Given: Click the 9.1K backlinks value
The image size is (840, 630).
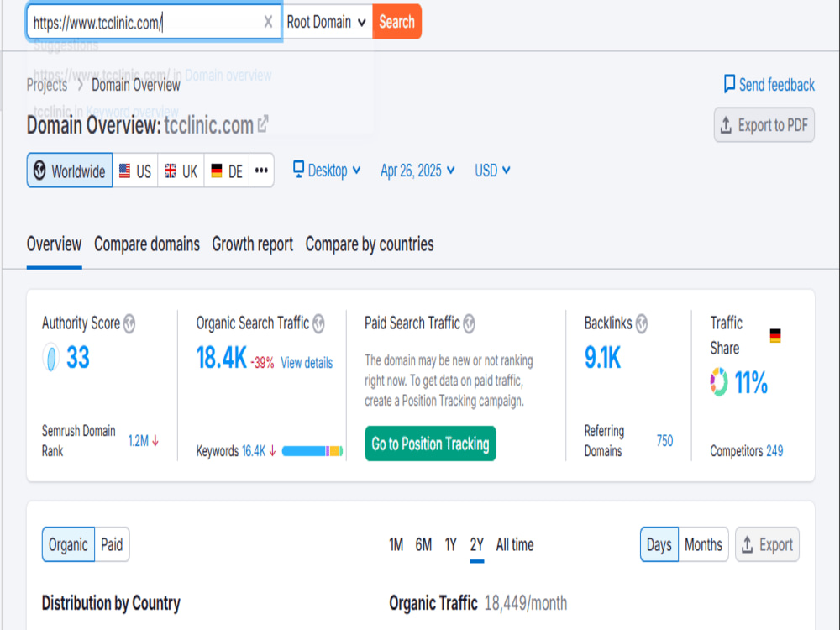Looking at the screenshot, I should [602, 357].
